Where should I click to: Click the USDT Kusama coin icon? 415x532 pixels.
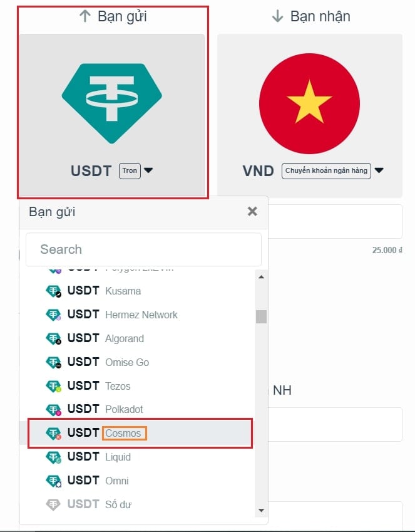pyautogui.click(x=54, y=291)
